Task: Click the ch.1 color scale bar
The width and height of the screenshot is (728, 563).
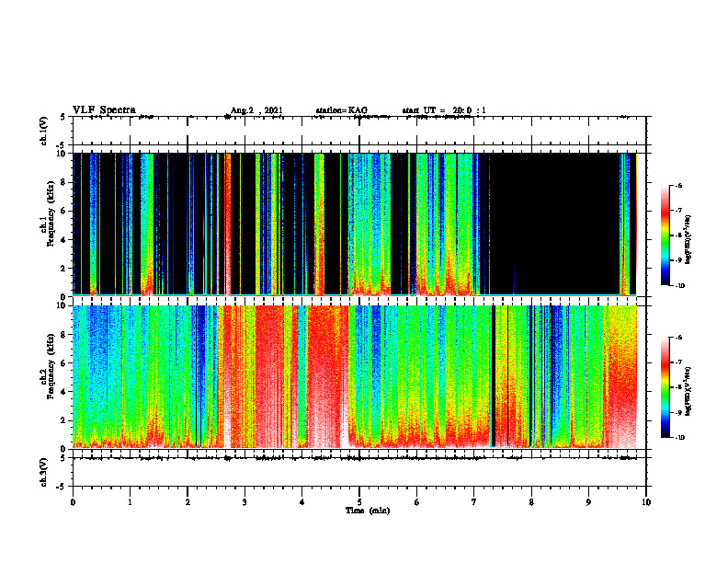Action: 665,236
